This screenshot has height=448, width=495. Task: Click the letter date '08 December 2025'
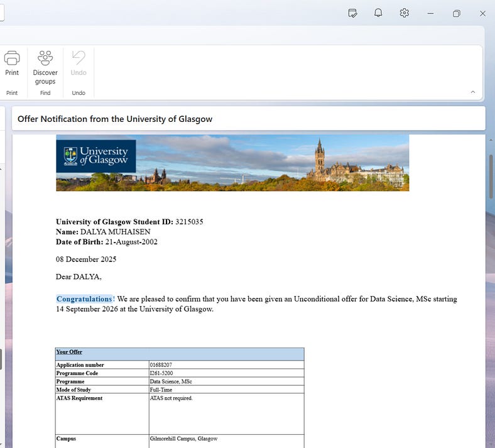[86, 260]
